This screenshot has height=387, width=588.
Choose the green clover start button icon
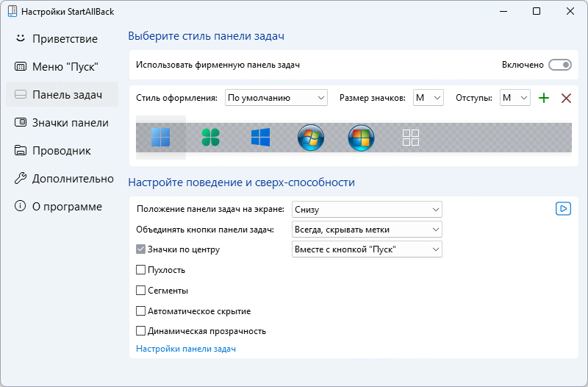point(211,137)
